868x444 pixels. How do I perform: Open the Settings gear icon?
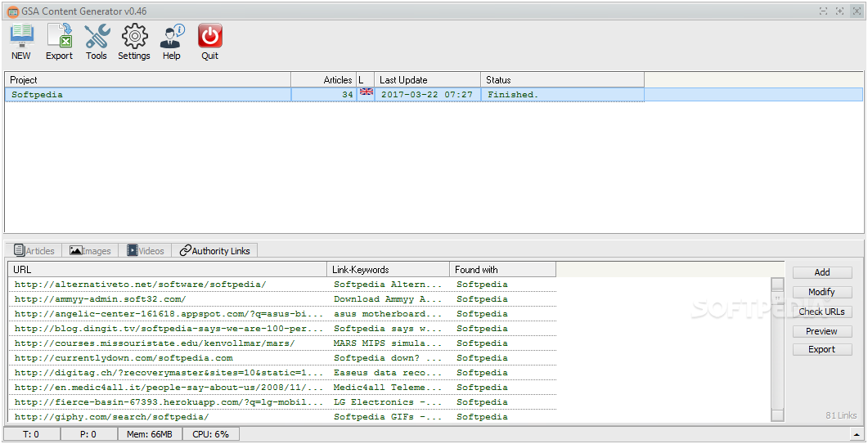(x=134, y=42)
